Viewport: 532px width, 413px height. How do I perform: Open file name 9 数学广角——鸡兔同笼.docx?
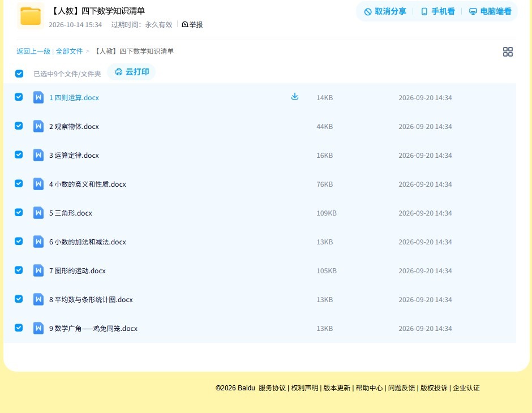(93, 328)
